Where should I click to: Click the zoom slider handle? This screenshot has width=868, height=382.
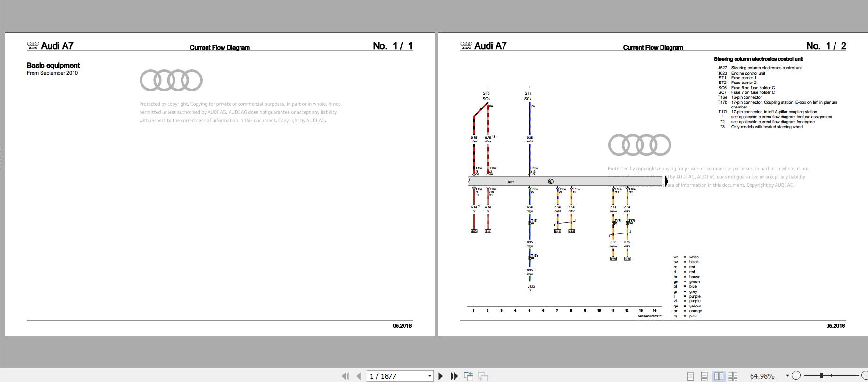[x=822, y=375]
